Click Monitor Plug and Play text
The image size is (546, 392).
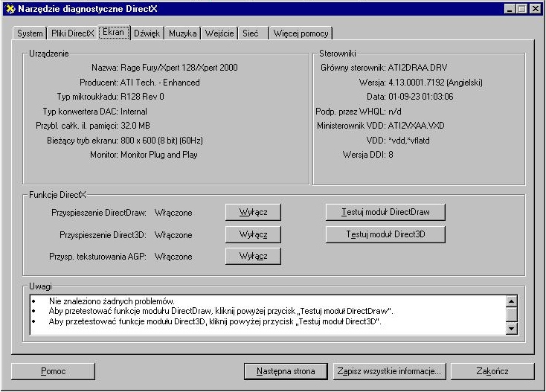coord(158,155)
